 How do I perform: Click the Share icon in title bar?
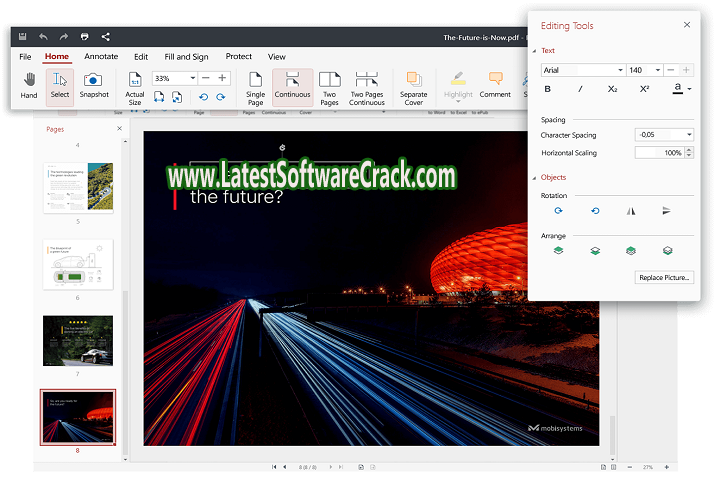[x=106, y=37]
